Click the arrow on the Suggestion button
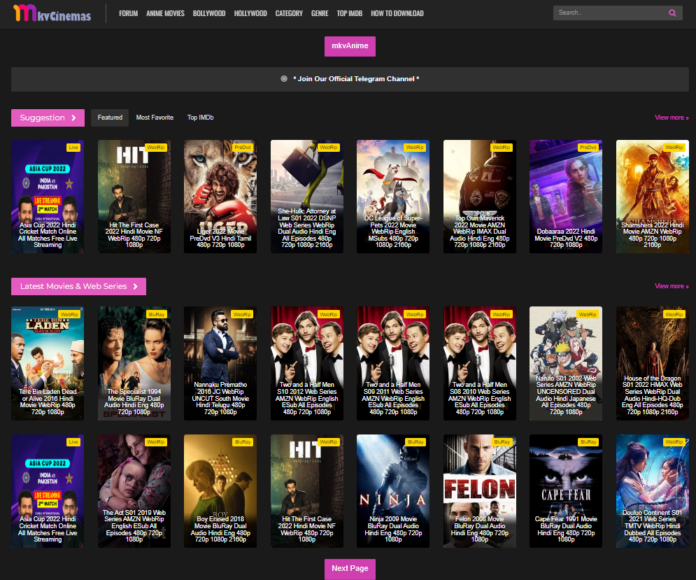Screen dimensions: 696x580 (x=74, y=118)
